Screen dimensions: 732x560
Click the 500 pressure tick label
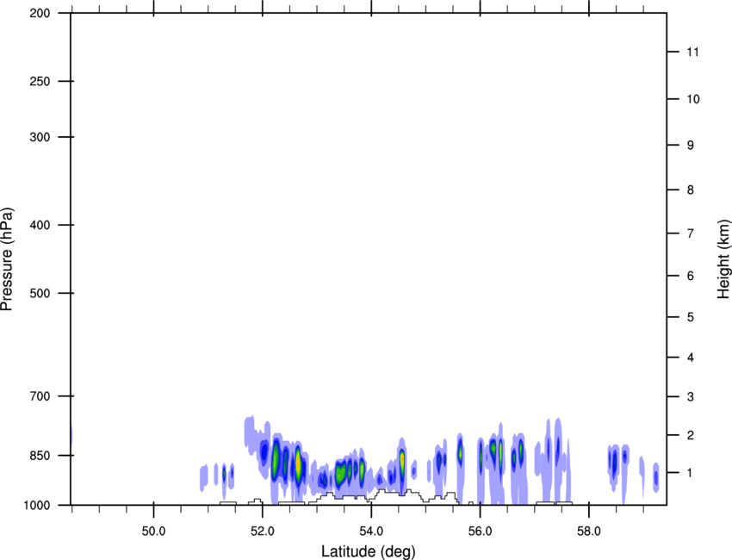point(40,293)
